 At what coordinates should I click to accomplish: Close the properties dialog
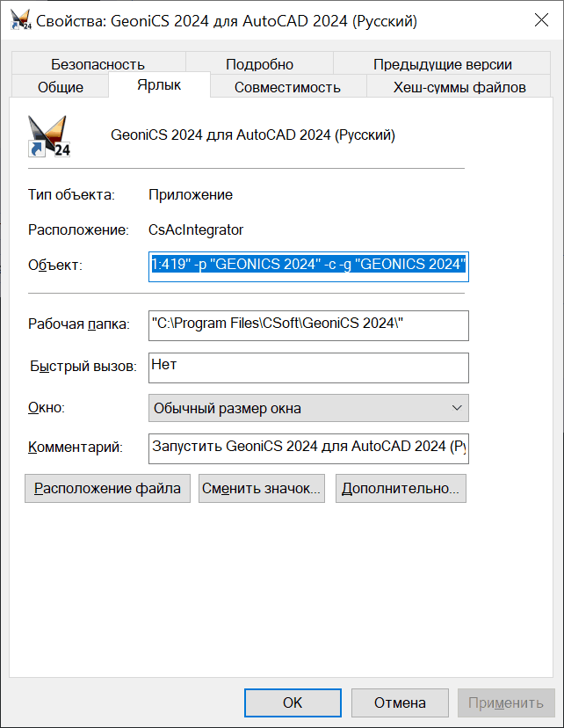coord(541,20)
